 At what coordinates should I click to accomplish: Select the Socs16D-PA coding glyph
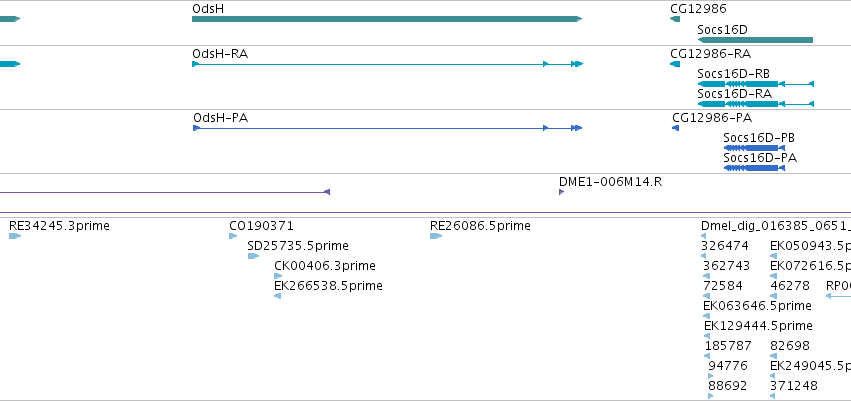(x=754, y=168)
